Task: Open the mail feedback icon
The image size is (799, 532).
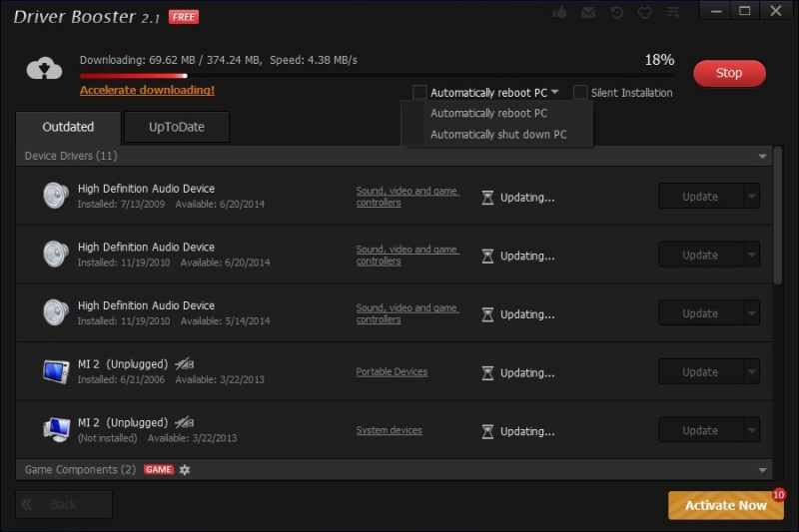Action: [588, 12]
